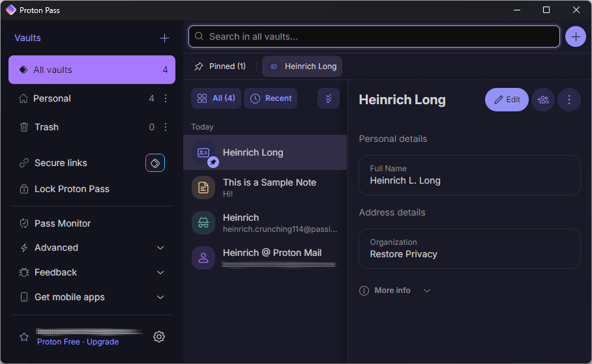This screenshot has width=592, height=364.
Task: Click the Advanced label
Action: [x=56, y=248]
